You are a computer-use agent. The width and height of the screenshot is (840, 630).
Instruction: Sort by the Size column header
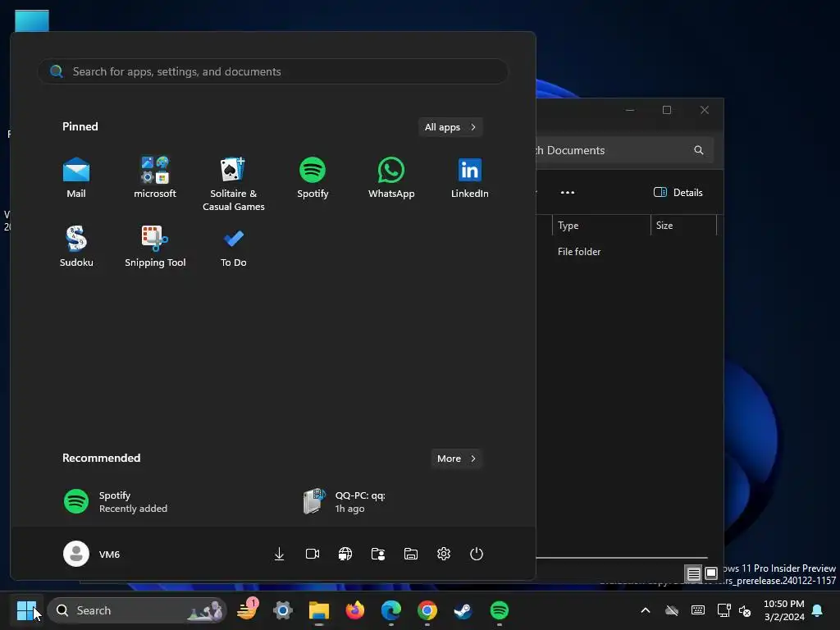point(683,226)
